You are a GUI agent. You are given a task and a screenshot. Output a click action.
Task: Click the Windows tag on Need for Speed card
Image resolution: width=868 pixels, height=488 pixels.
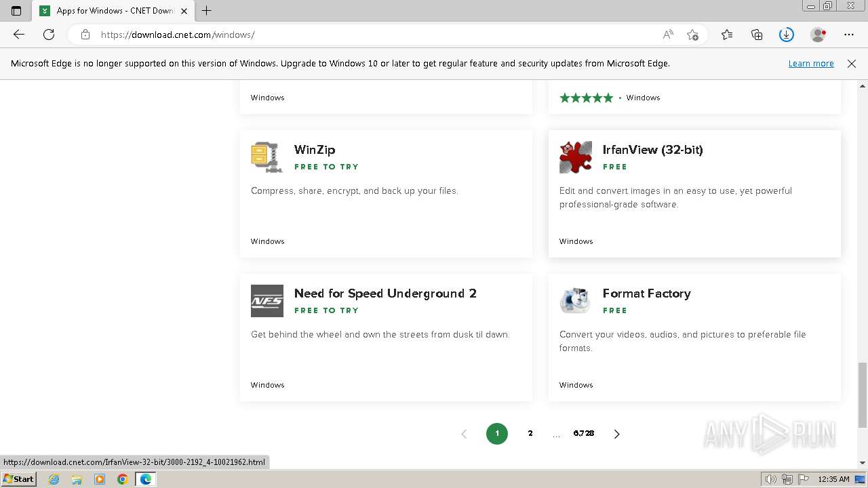[x=267, y=385]
